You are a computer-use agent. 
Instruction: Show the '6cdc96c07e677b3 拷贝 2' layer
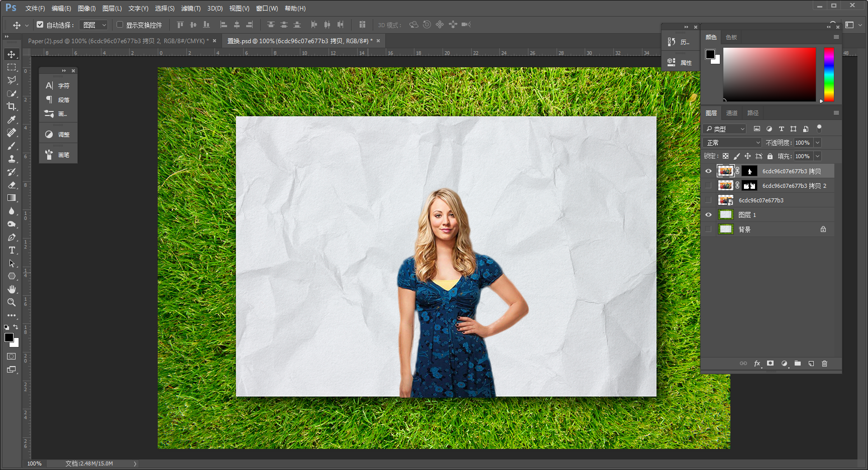coord(708,186)
